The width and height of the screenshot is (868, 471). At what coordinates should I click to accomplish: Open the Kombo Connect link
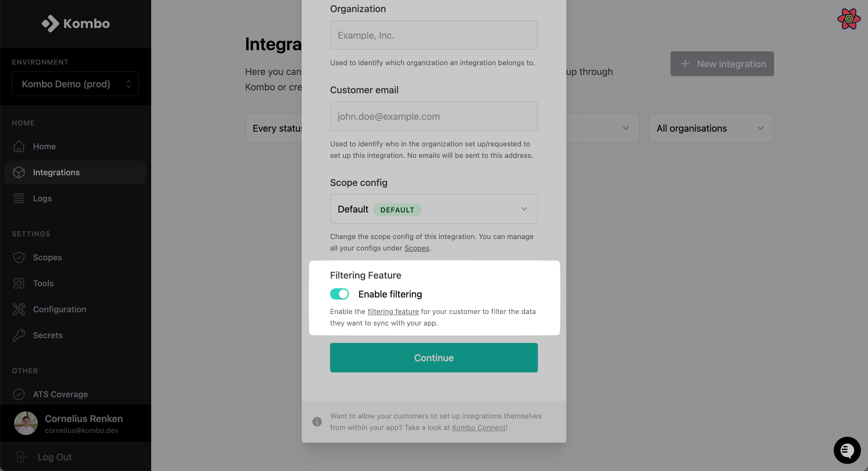[x=479, y=427]
